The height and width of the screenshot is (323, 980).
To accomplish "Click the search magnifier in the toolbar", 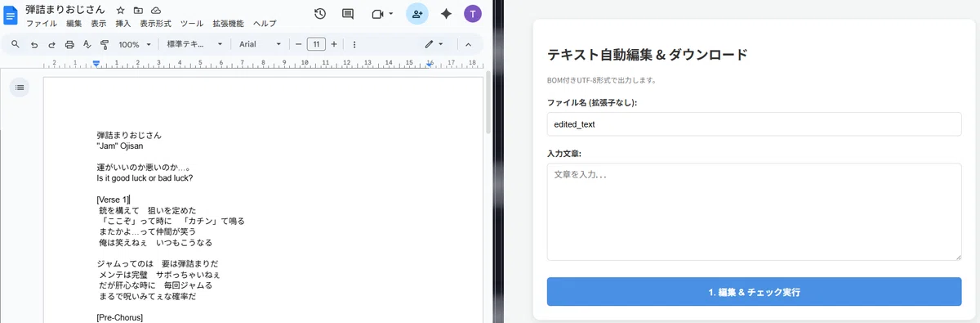I will pyautogui.click(x=15, y=44).
